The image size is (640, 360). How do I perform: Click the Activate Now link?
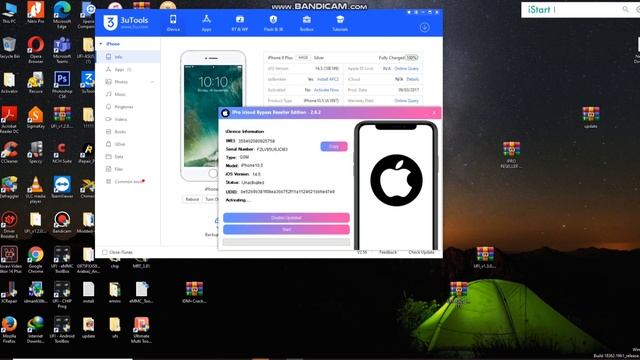326,90
